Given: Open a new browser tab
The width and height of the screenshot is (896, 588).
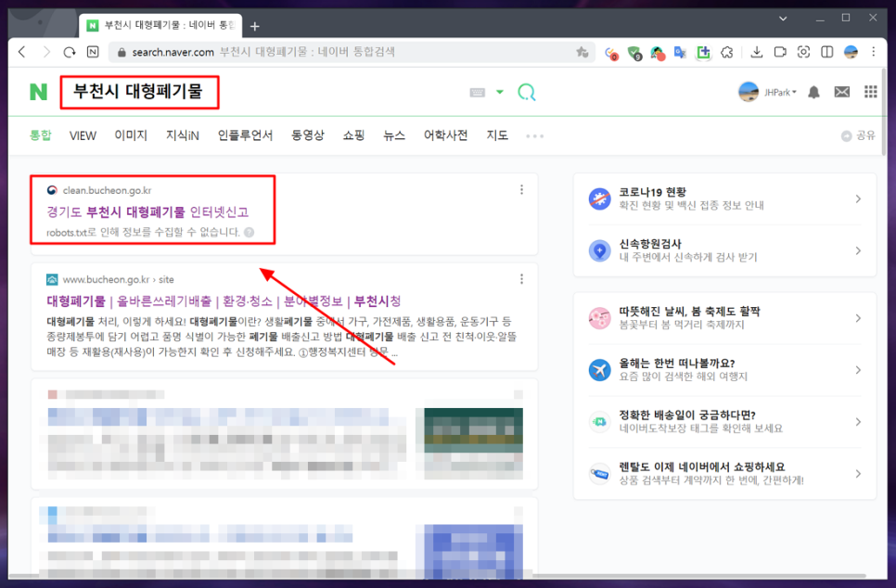Looking at the screenshot, I should (255, 26).
